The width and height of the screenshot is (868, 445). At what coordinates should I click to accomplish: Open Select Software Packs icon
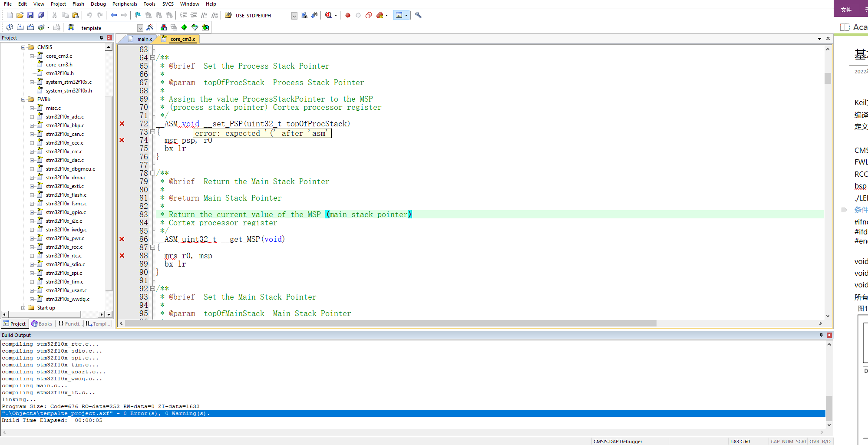pyautogui.click(x=195, y=27)
